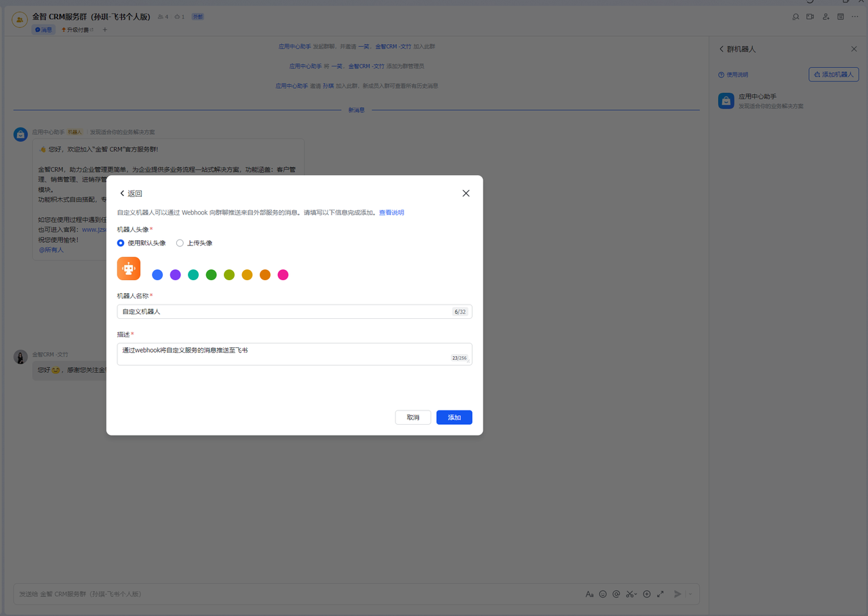Click the 金智CRM-文竹 sender avatar
Image resolution: width=868 pixels, height=616 pixels.
point(21,357)
